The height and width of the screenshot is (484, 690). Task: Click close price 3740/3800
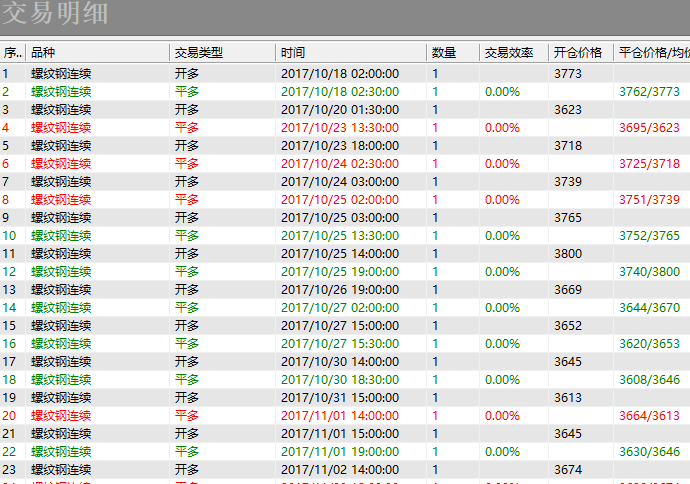650,272
